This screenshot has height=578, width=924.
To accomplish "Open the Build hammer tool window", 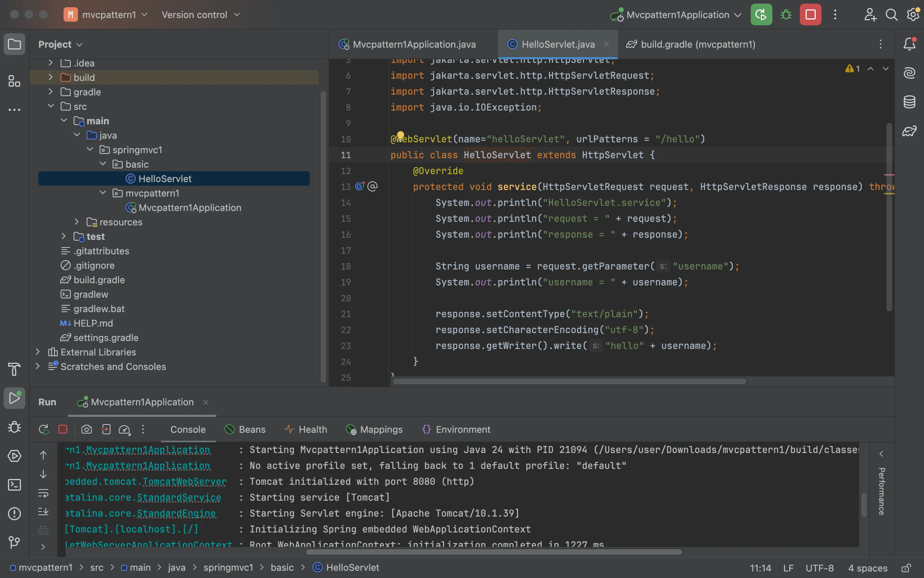I will (14, 369).
